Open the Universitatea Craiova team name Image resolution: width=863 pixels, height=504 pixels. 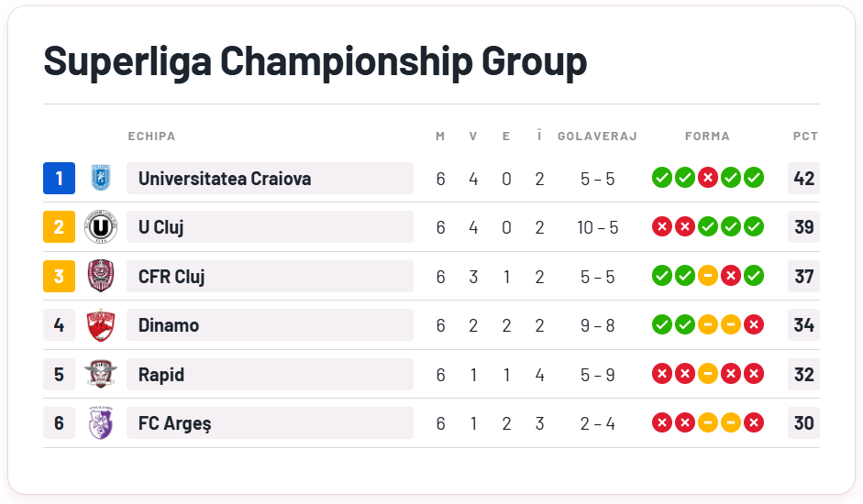click(x=225, y=179)
